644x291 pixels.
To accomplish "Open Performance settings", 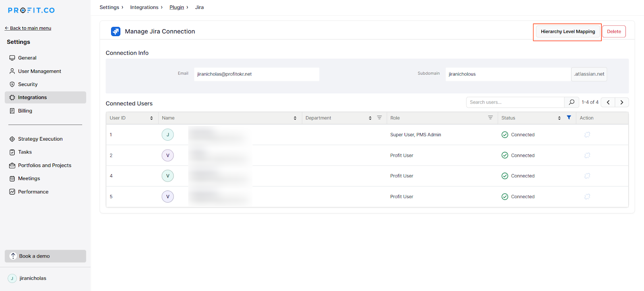I will [45, 192].
